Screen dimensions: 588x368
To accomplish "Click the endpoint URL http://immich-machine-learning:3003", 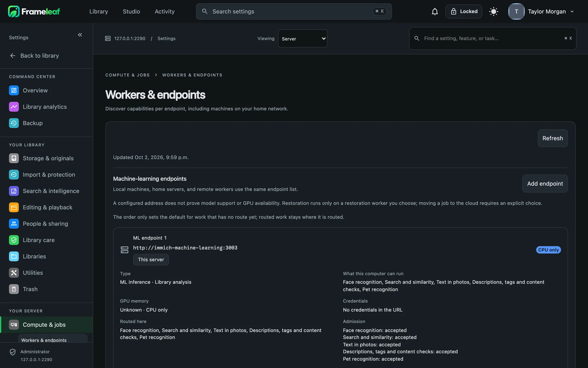I will (185, 248).
